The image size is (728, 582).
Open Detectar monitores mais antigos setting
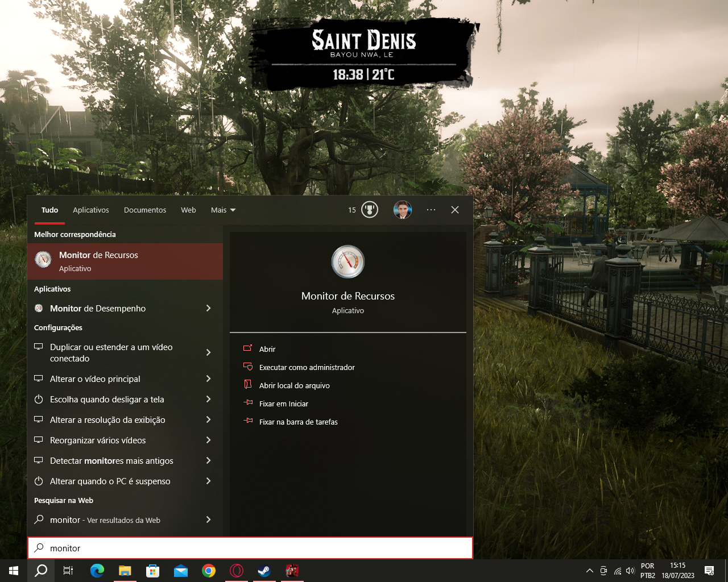click(111, 460)
